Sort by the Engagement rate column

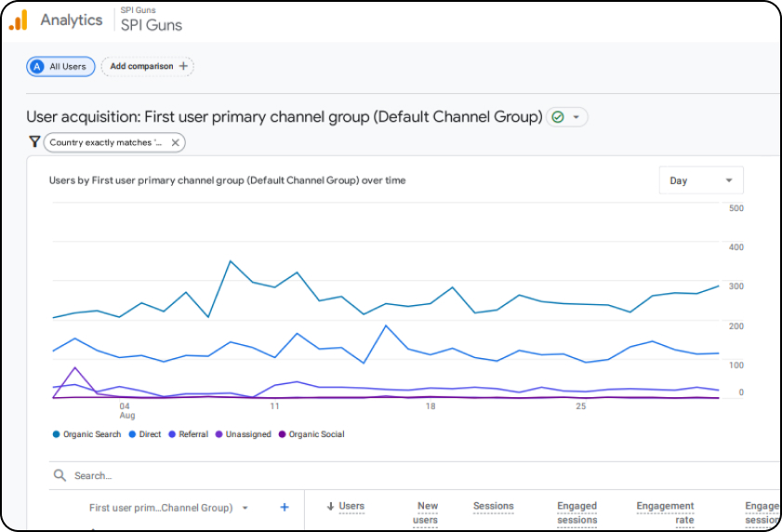tap(665, 512)
